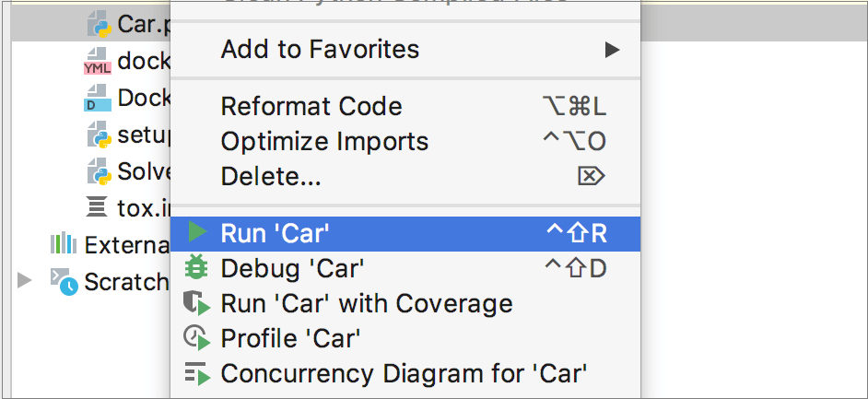Select Delete... in the context menu
Viewport: 868px width, 399px height.
coord(271,176)
